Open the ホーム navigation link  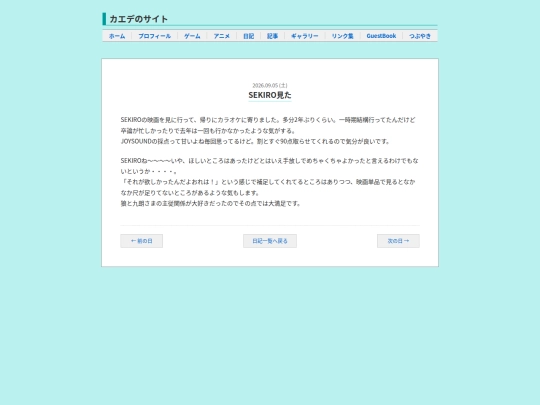point(117,36)
